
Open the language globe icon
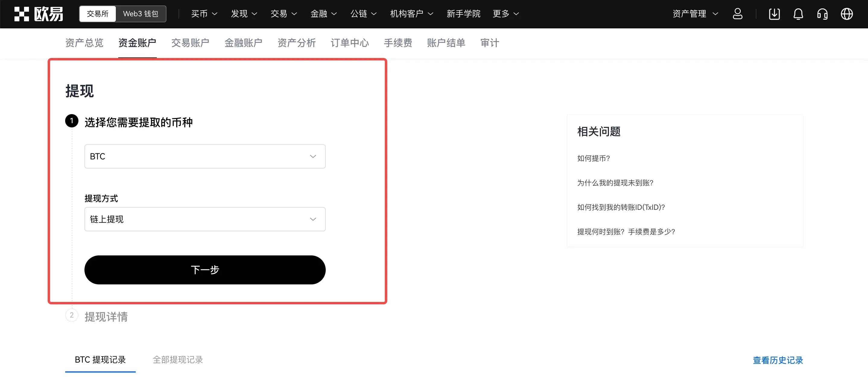point(847,14)
